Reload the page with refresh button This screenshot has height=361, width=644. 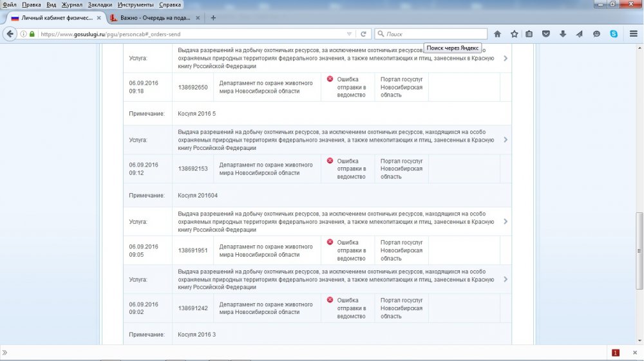coord(363,34)
